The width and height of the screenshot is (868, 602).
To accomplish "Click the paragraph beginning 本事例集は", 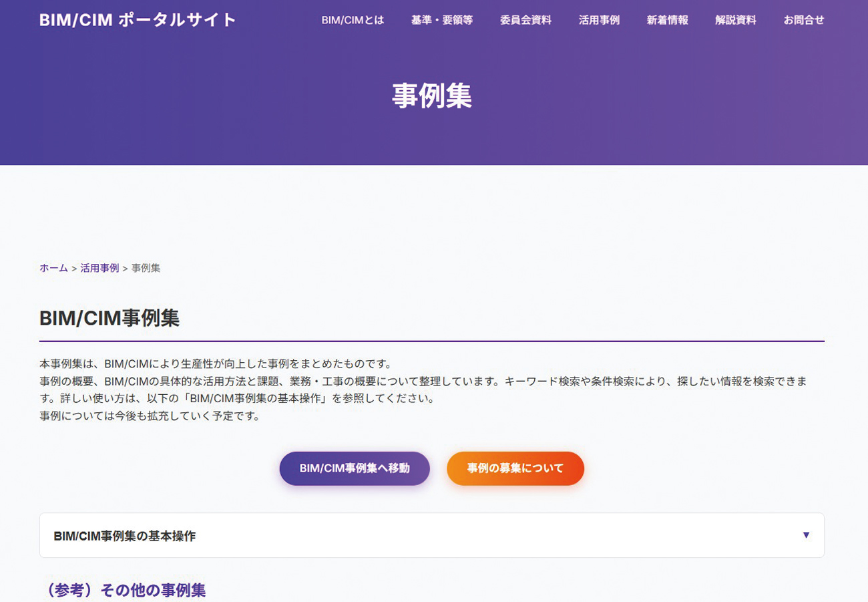I will [x=214, y=364].
